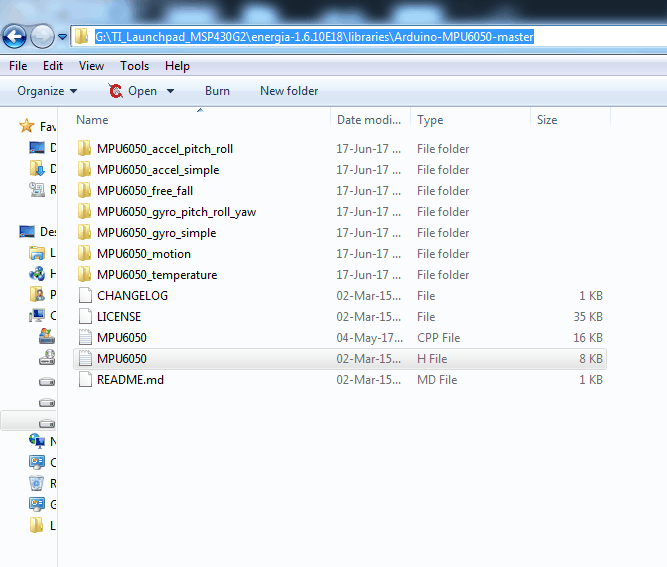667x567 pixels.
Task: Click the MPU6050_free_fall name
Action: tap(145, 191)
